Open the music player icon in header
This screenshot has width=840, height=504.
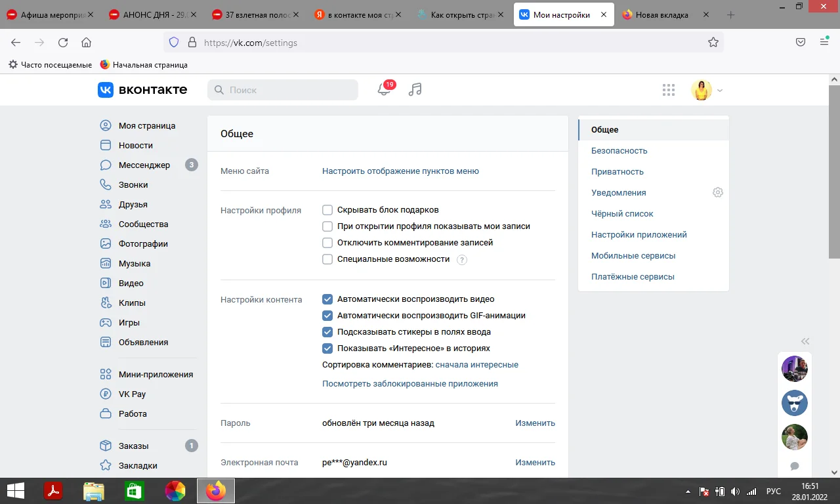[x=415, y=90]
